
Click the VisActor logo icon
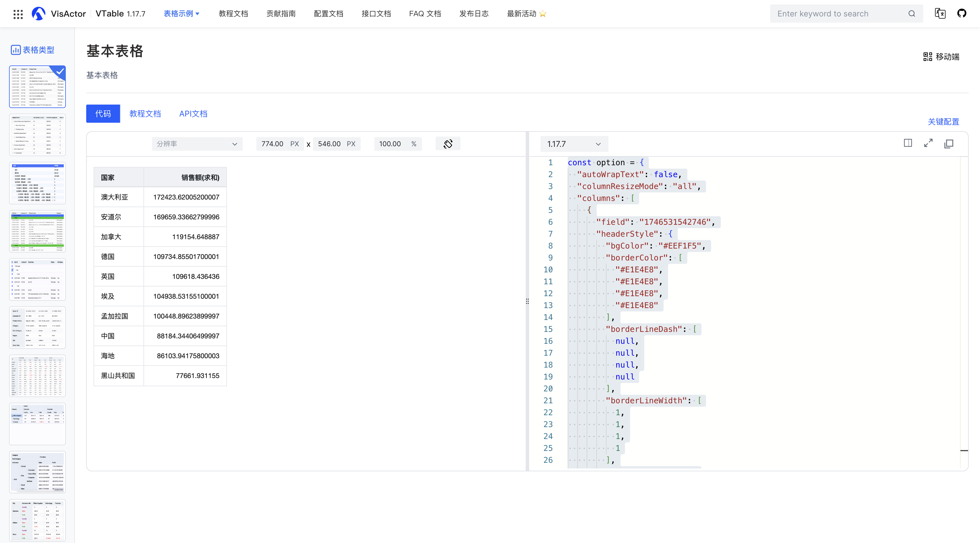point(39,14)
